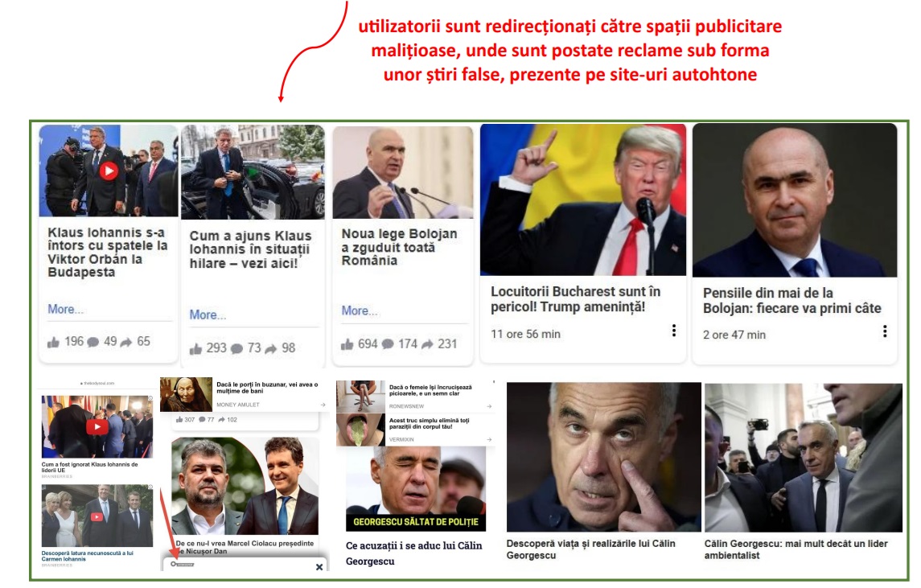Click the thumbs-up icon beside 307
This screenshot has height=588, width=921.
(x=179, y=419)
